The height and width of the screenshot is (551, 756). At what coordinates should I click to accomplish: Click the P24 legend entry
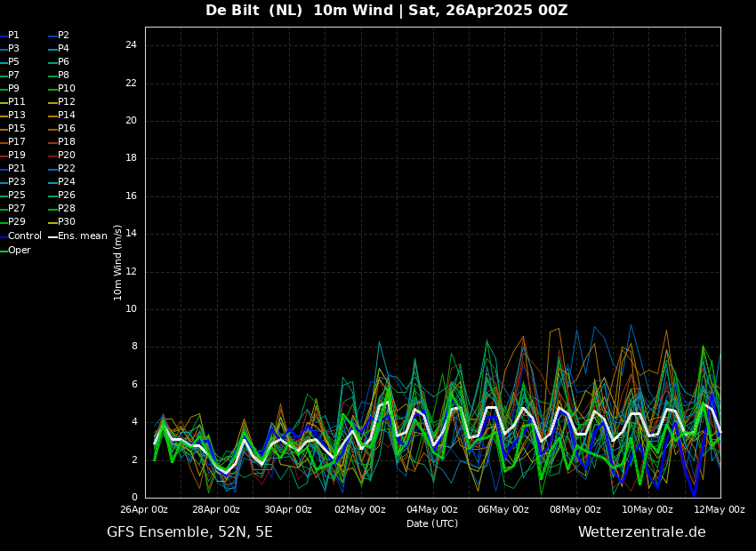(x=66, y=182)
